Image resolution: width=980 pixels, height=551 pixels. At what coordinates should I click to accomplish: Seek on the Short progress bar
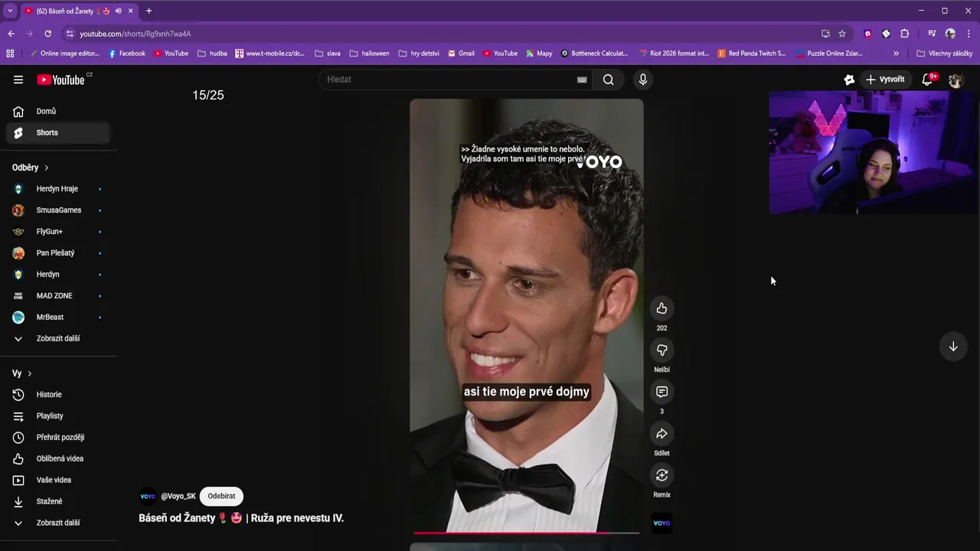coord(527,532)
